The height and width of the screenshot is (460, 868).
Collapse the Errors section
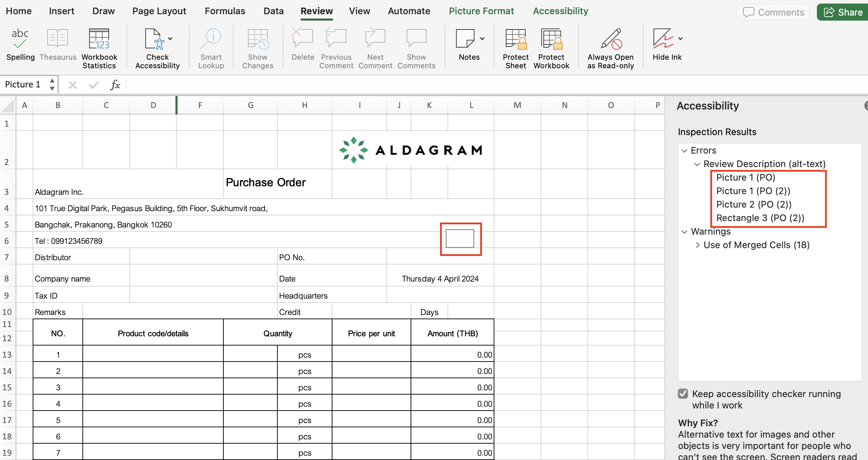pos(685,150)
